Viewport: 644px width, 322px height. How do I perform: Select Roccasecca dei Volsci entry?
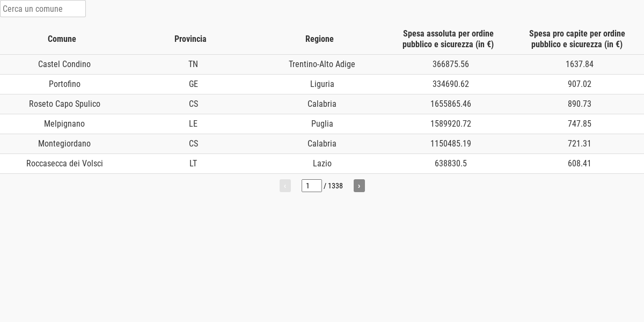click(64, 163)
